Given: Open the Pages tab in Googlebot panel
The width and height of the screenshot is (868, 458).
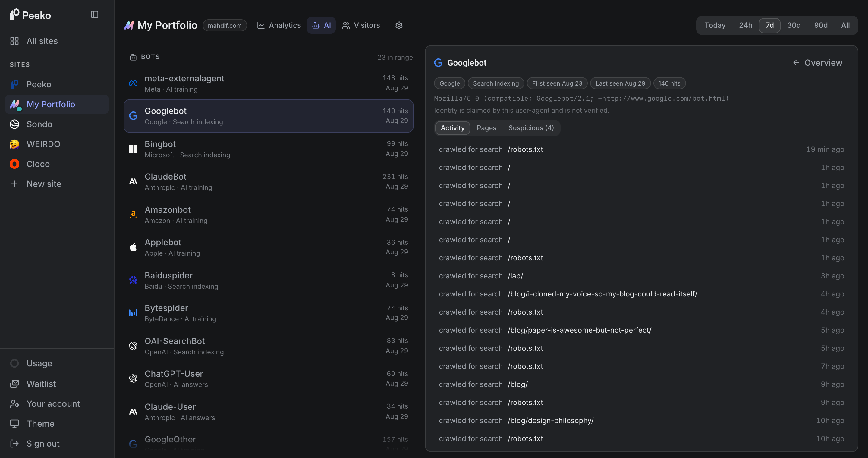Looking at the screenshot, I should 486,128.
